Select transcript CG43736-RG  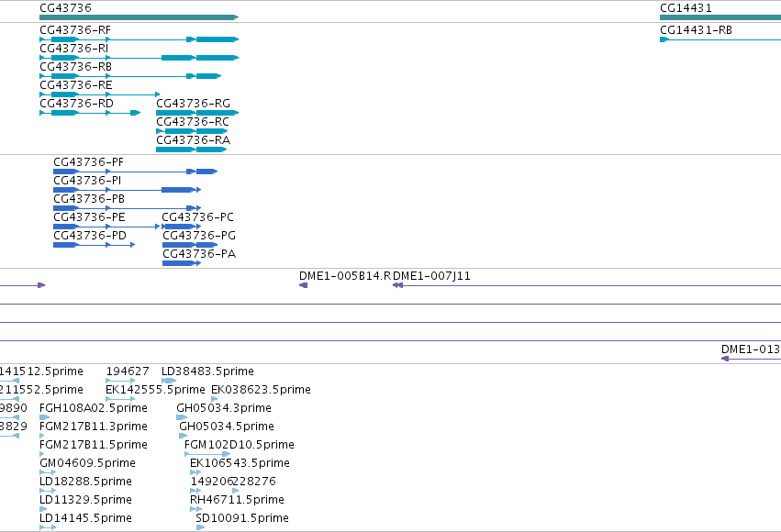pos(197,113)
